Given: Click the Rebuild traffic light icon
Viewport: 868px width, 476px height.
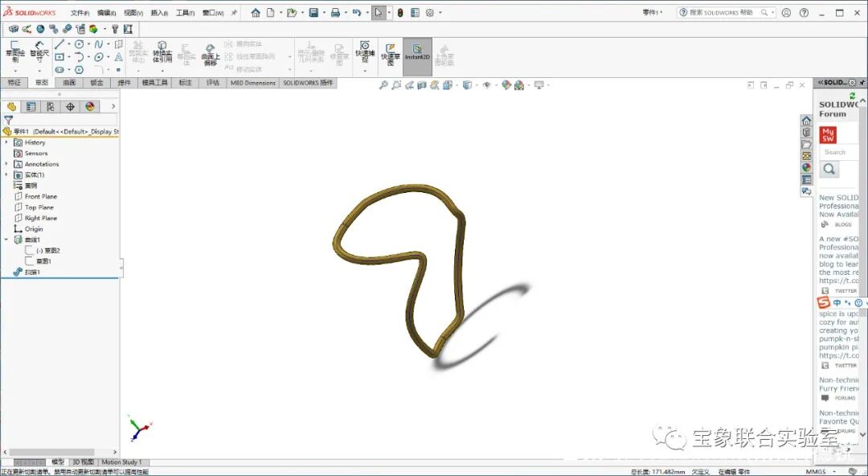Looking at the screenshot, I should tap(400, 13).
